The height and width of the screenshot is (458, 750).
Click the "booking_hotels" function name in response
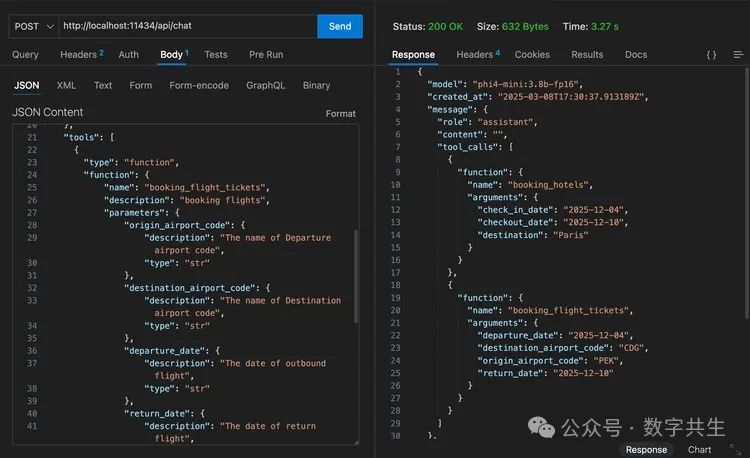click(x=549, y=185)
